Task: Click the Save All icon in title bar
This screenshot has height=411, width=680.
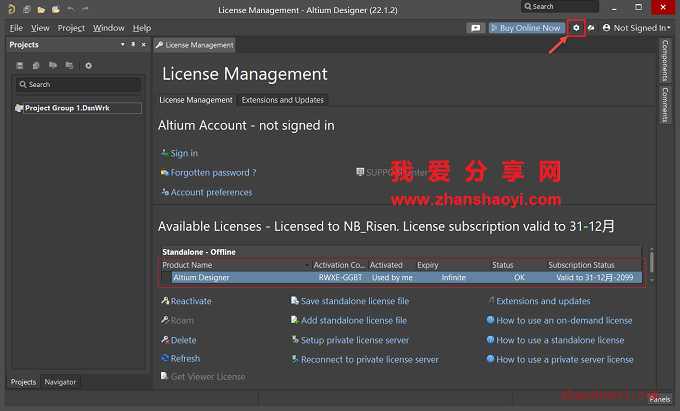Action: point(27,9)
